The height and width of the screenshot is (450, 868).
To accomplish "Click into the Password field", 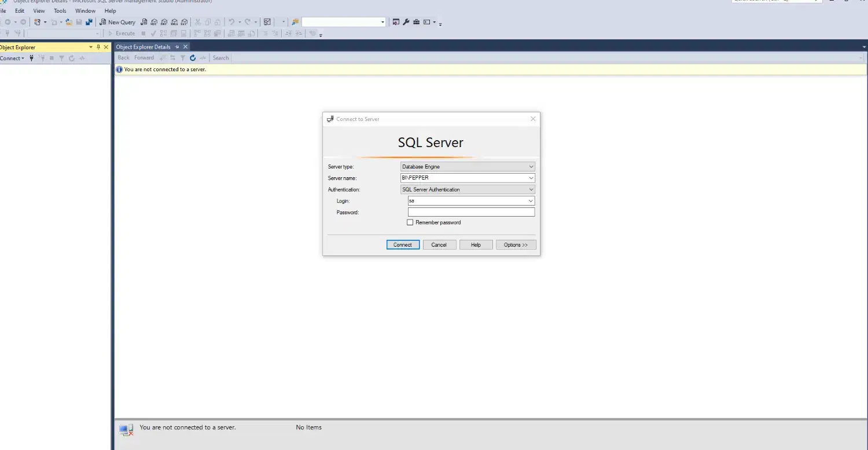I will pyautogui.click(x=471, y=213).
